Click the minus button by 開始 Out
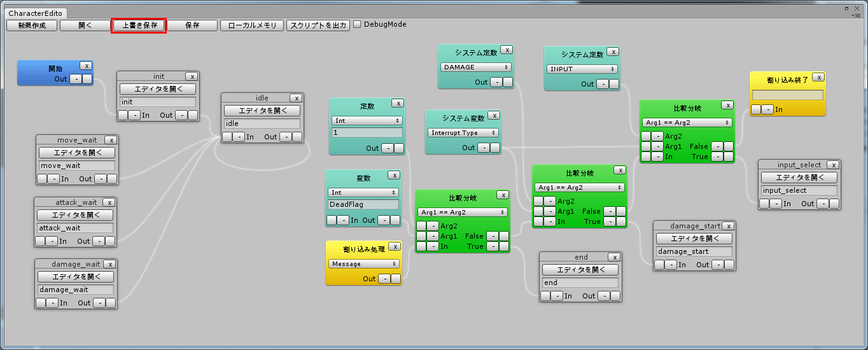This screenshot has height=350, width=868. (76, 79)
